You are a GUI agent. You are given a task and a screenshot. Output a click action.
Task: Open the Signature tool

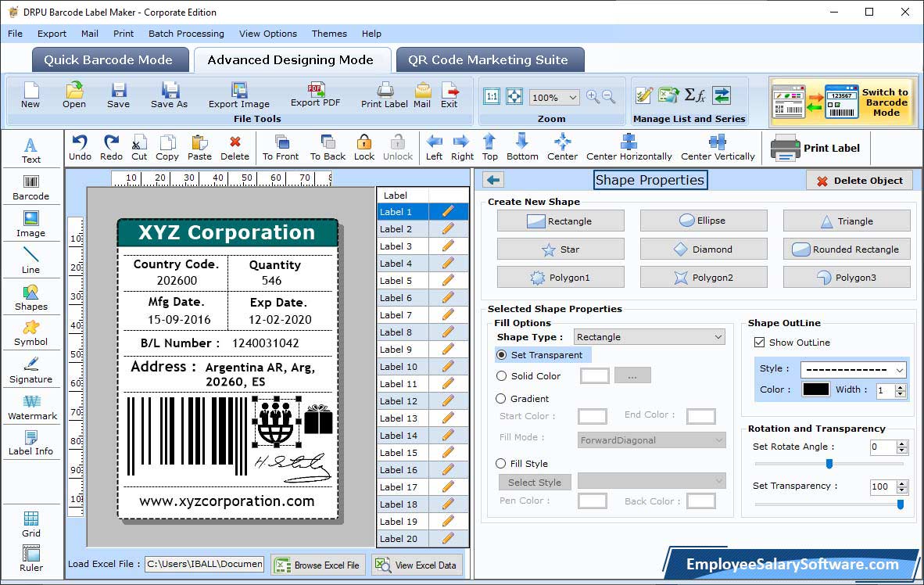click(x=30, y=371)
